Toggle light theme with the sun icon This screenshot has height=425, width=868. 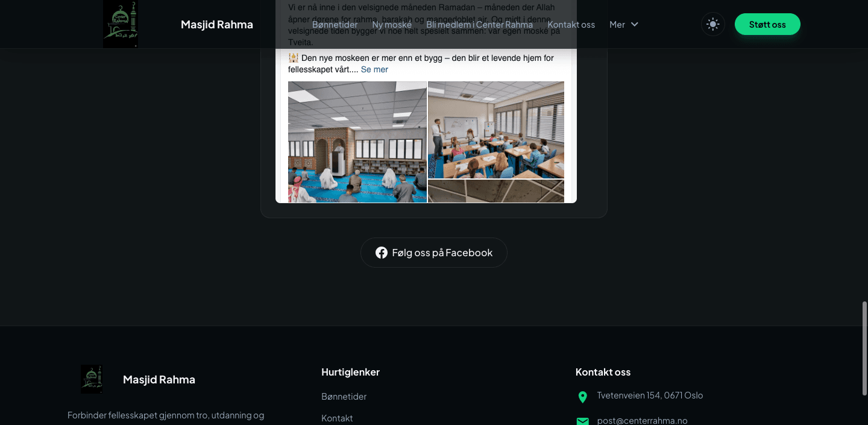[712, 24]
